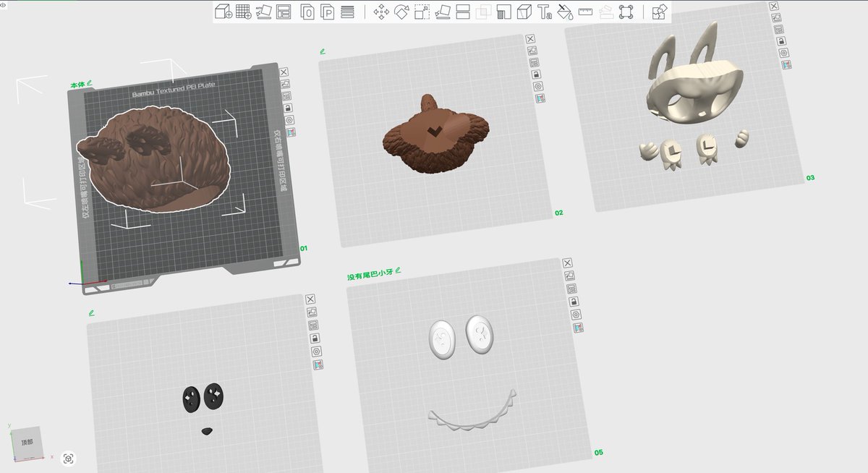
Task: Toggle the lock on plate 02
Action: tap(536, 74)
